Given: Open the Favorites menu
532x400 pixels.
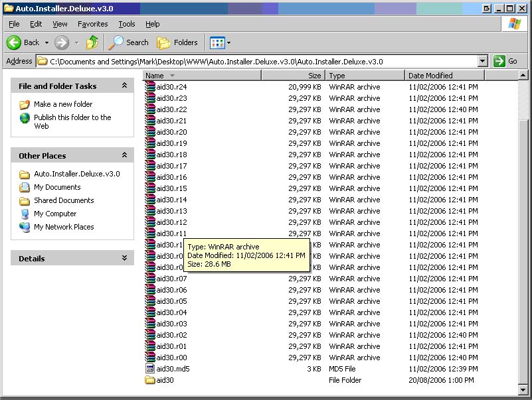Looking at the screenshot, I should 92,24.
